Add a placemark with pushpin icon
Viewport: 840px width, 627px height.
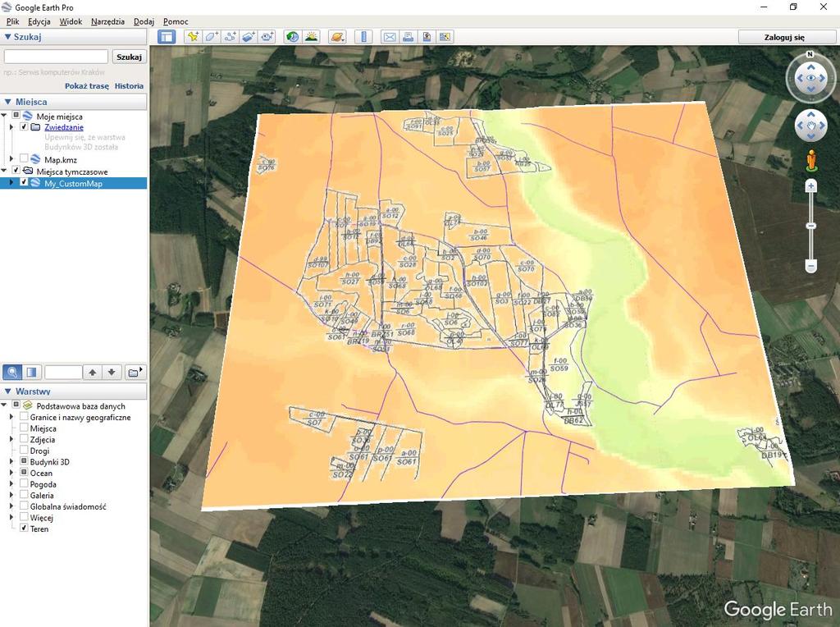click(193, 37)
